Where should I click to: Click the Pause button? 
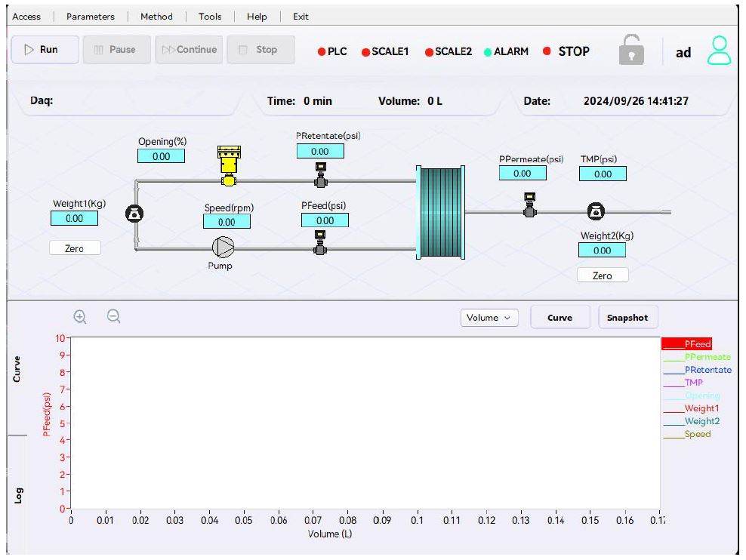(117, 50)
